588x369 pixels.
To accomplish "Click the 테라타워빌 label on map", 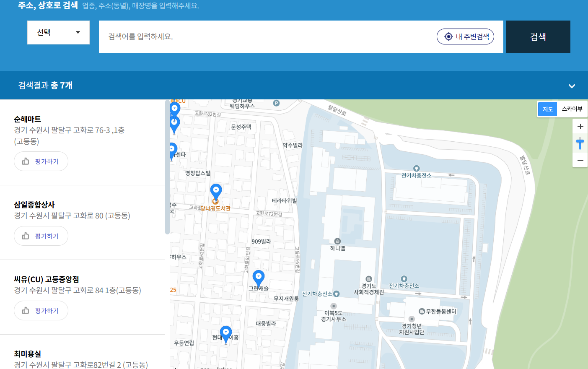I will point(284,201).
